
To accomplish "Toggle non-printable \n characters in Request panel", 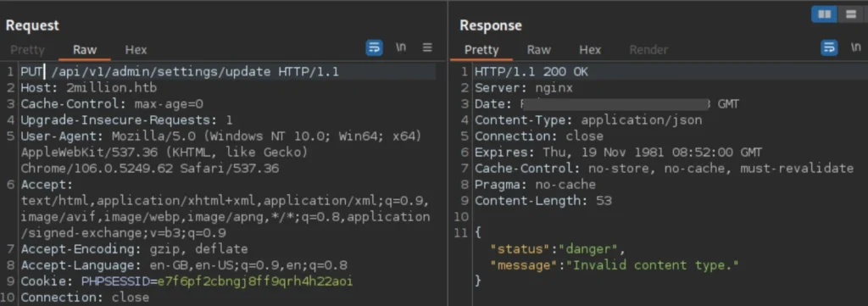I will coord(401,47).
